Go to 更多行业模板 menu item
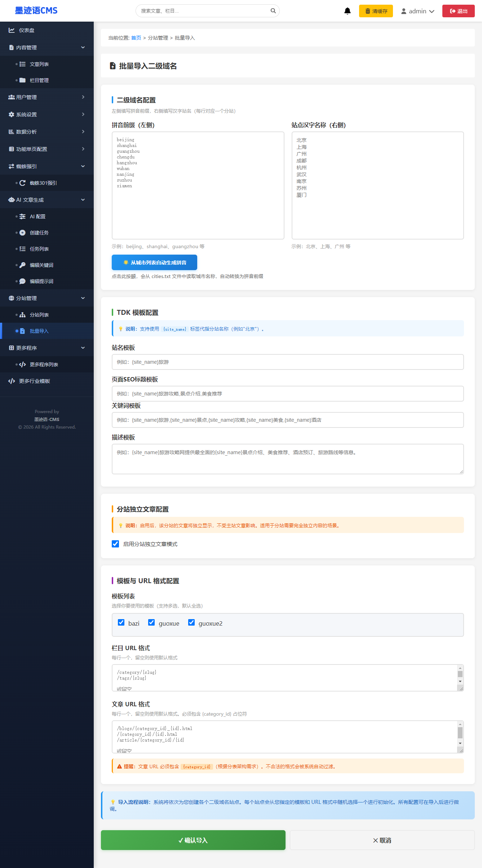 point(35,381)
